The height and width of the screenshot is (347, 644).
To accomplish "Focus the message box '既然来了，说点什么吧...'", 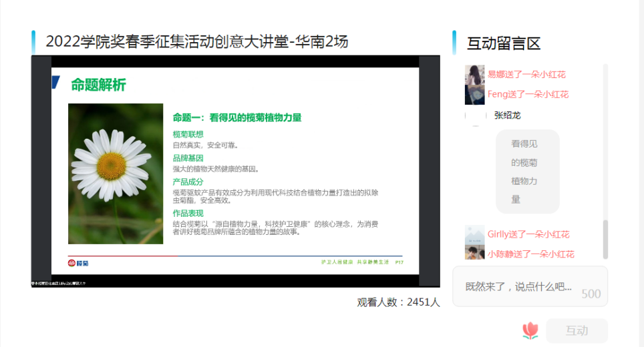I will [530, 287].
